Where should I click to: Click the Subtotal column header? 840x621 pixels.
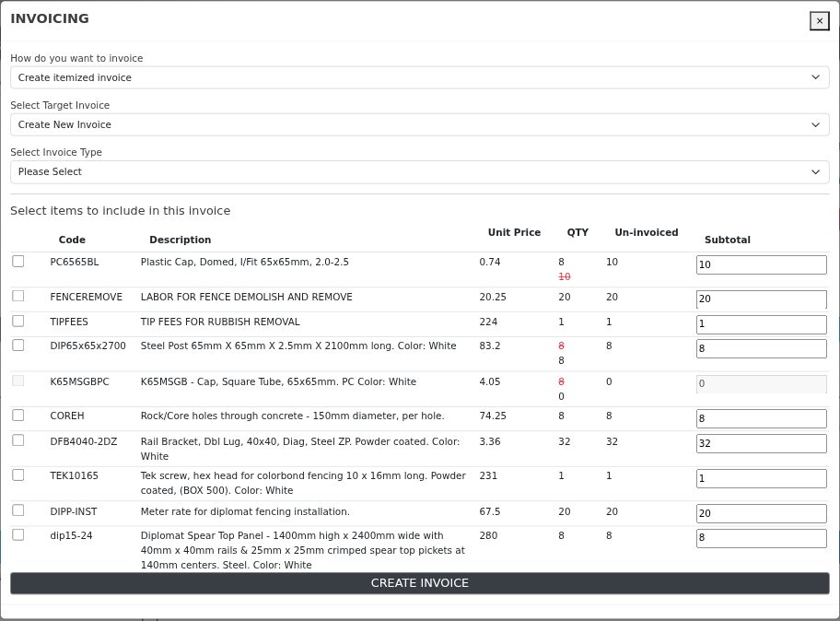(x=727, y=240)
